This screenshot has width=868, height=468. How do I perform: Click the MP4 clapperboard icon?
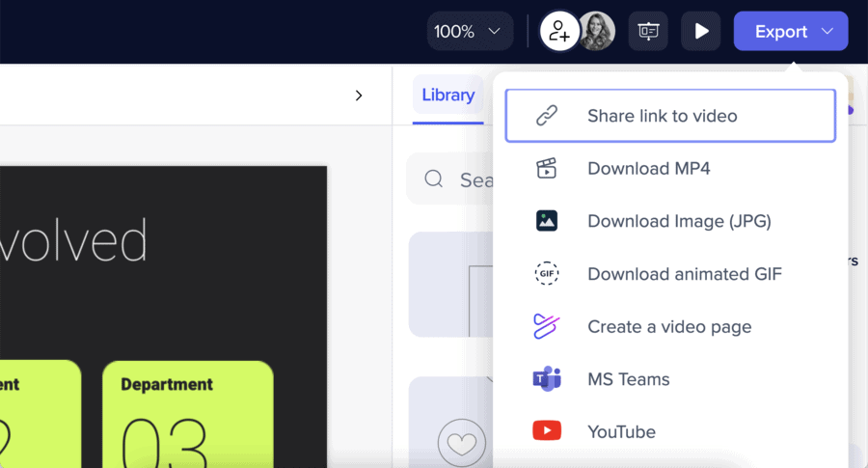[547, 168]
